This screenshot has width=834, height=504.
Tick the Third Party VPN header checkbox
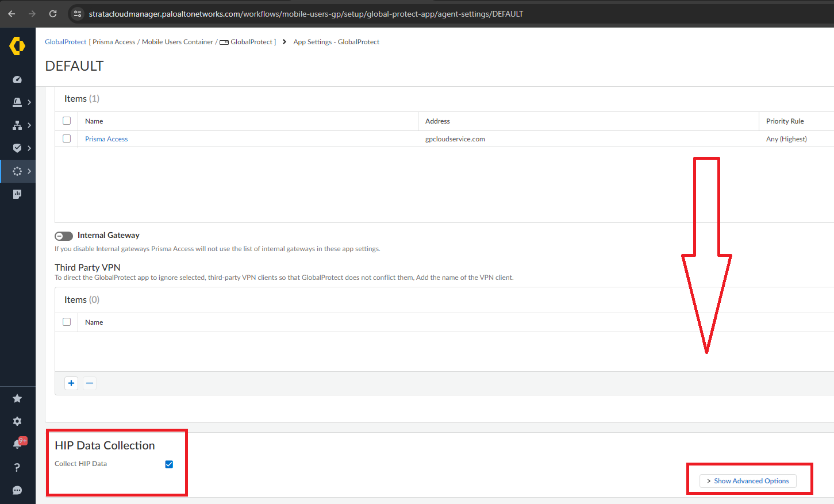67,322
